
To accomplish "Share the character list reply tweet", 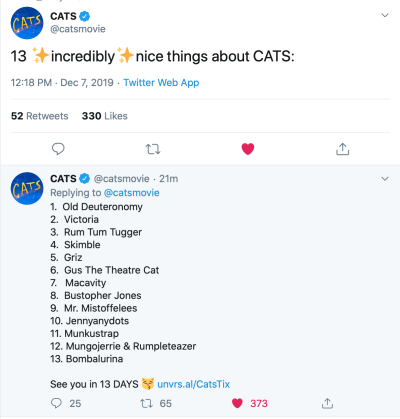I will 327,403.
